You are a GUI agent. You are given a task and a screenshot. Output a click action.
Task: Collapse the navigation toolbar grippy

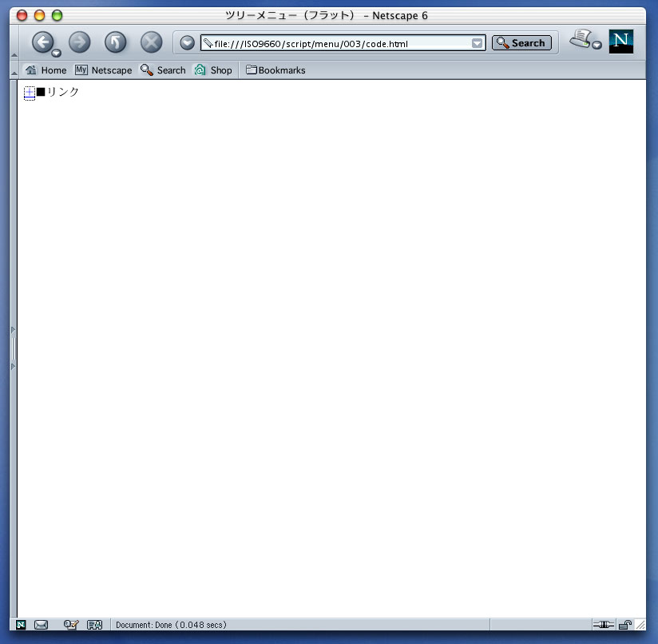[14, 42]
